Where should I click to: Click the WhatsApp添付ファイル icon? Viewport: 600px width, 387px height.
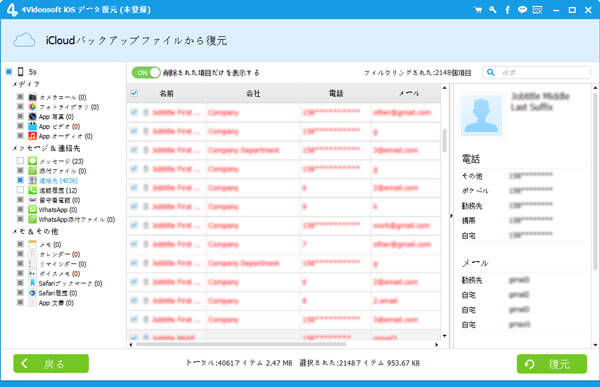33,219
